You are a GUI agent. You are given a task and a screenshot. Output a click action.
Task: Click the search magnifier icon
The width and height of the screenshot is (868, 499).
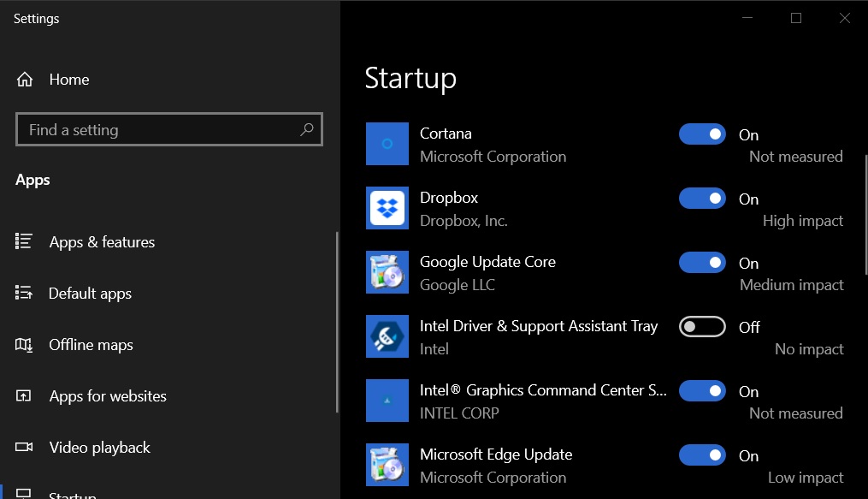(x=307, y=130)
